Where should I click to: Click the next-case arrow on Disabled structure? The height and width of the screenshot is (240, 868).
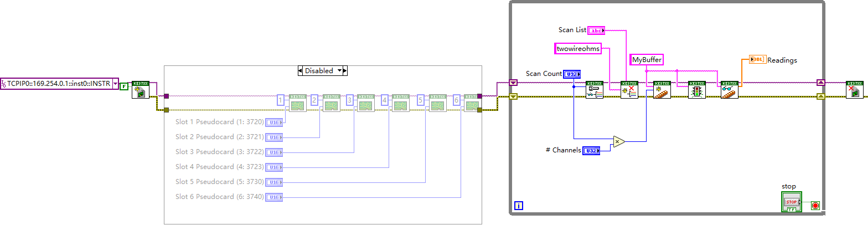tap(345, 71)
